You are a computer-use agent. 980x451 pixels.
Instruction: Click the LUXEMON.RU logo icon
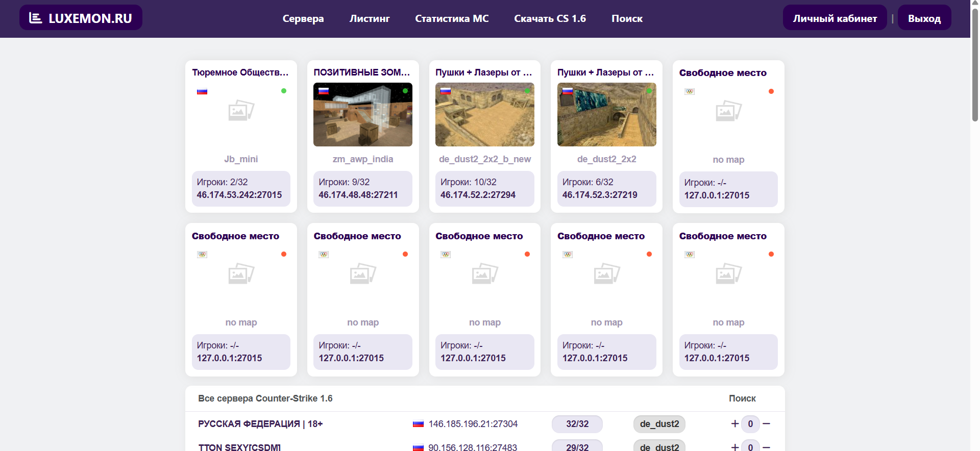35,18
